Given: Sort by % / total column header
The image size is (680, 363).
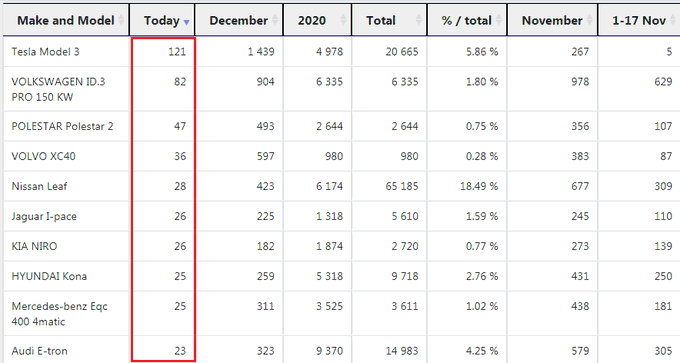Looking at the screenshot, I should coord(467,20).
